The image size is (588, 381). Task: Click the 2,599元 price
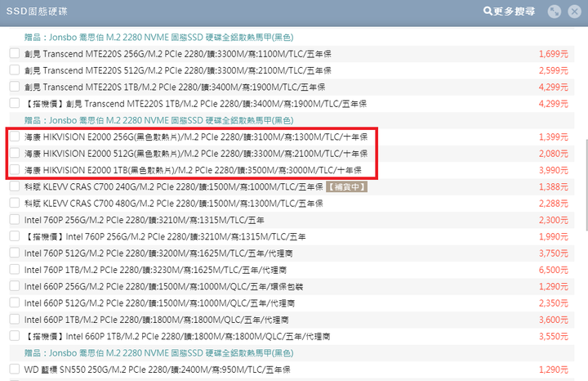(554, 70)
